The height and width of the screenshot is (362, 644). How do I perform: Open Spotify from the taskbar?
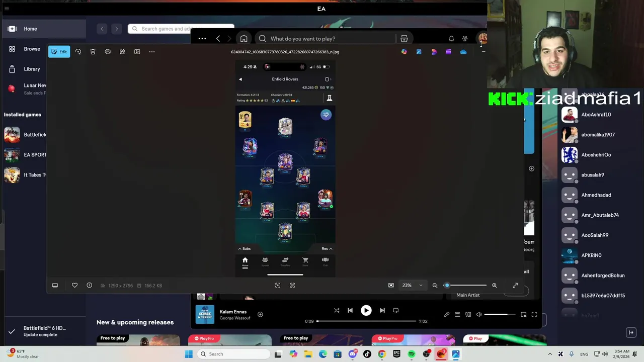pyautogui.click(x=412, y=354)
